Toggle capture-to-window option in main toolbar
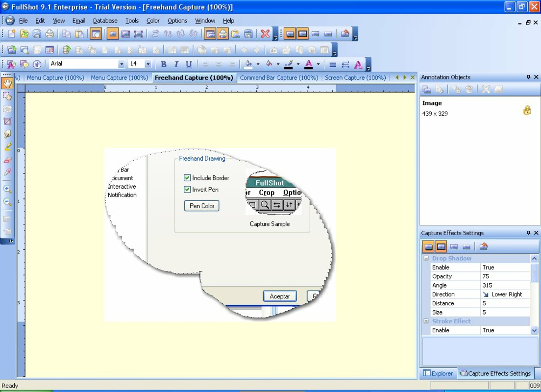The width and height of the screenshot is (541, 392). [x=210, y=34]
